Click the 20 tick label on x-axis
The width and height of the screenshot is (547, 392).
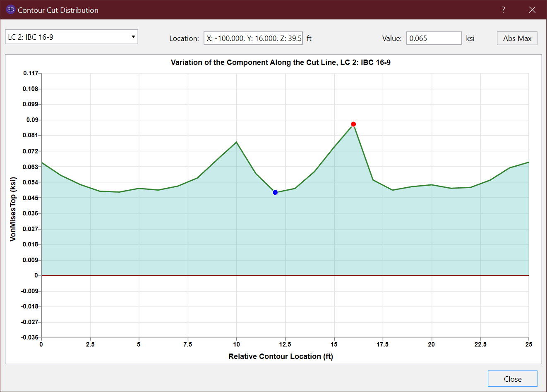(x=431, y=344)
